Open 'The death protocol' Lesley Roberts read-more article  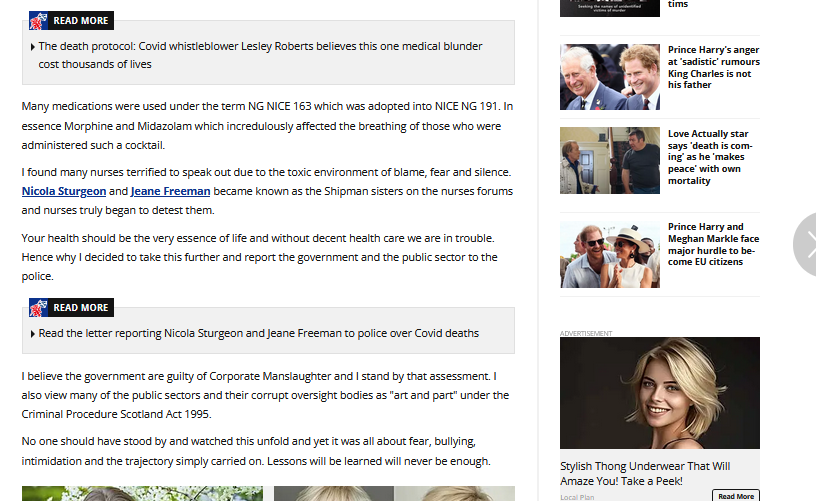[260, 55]
